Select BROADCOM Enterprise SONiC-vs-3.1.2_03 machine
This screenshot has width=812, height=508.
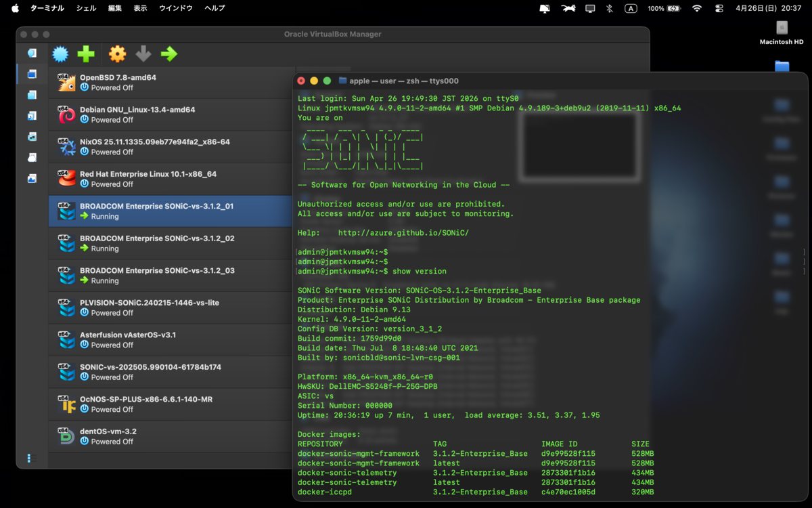172,276
